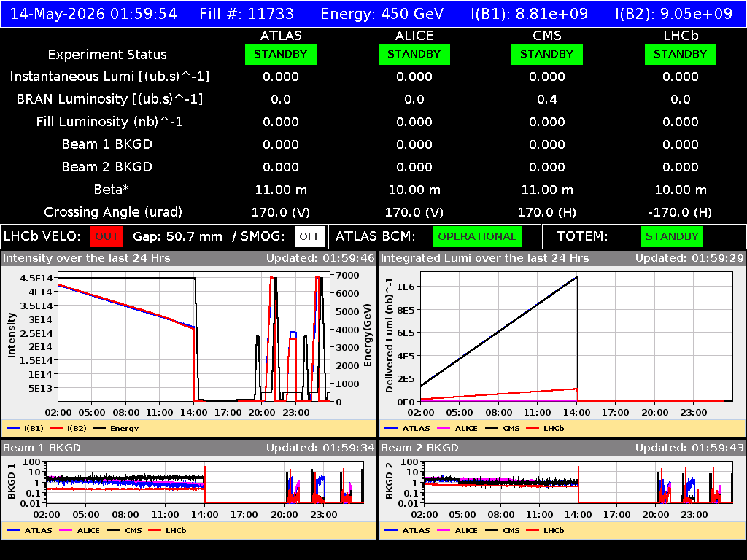Select the Fill #: 11733 header entry
Screen dimensions: 747x560
tap(247, 13)
